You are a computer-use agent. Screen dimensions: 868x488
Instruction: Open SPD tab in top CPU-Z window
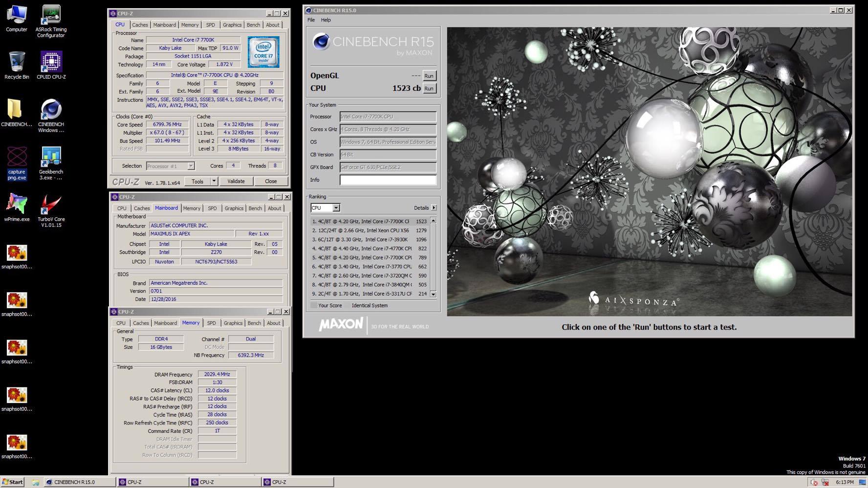(210, 25)
